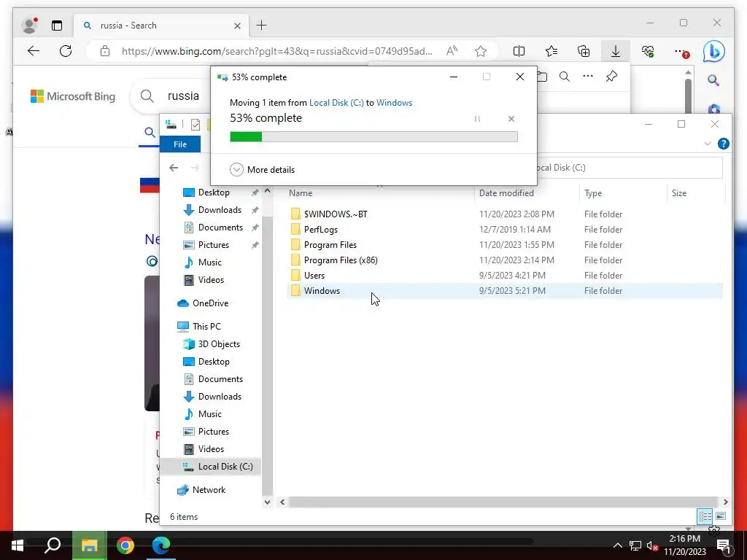
Task: Cancel the file move with X
Action: pyautogui.click(x=511, y=119)
